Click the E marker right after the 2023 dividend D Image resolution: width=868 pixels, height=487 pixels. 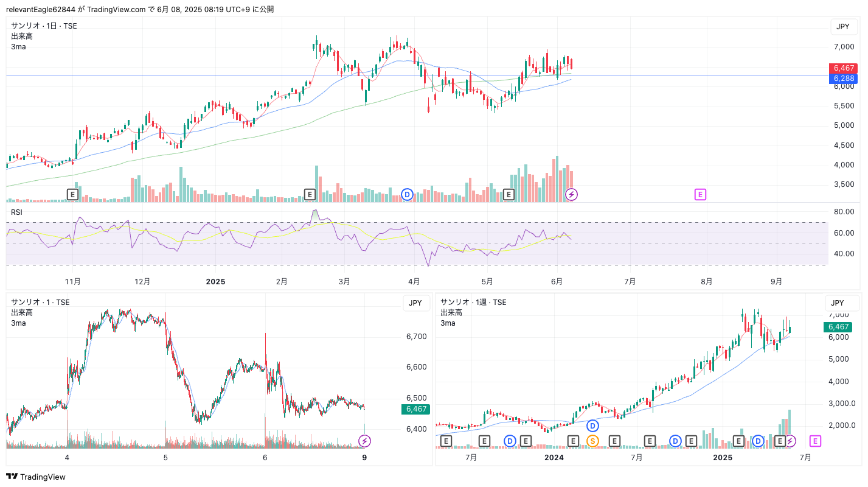click(526, 441)
